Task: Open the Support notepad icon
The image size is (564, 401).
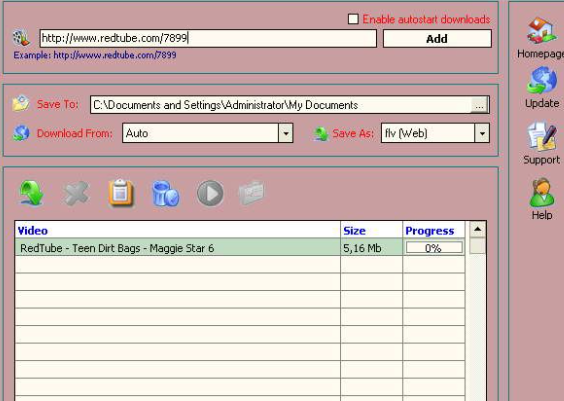Action: pyautogui.click(x=542, y=137)
